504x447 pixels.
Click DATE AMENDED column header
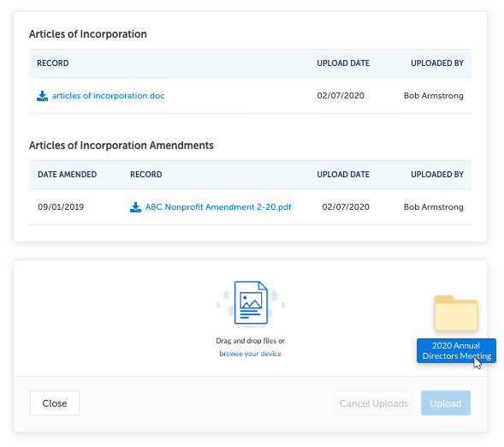[x=68, y=175]
